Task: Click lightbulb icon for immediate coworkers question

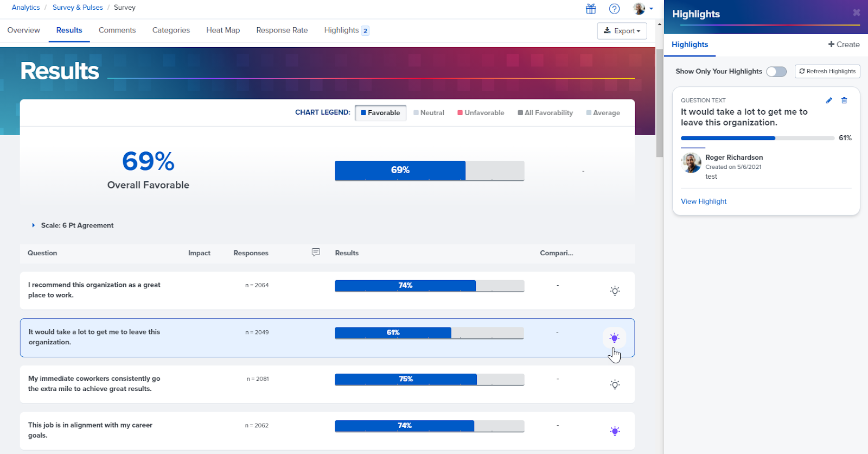Action: 615,384
